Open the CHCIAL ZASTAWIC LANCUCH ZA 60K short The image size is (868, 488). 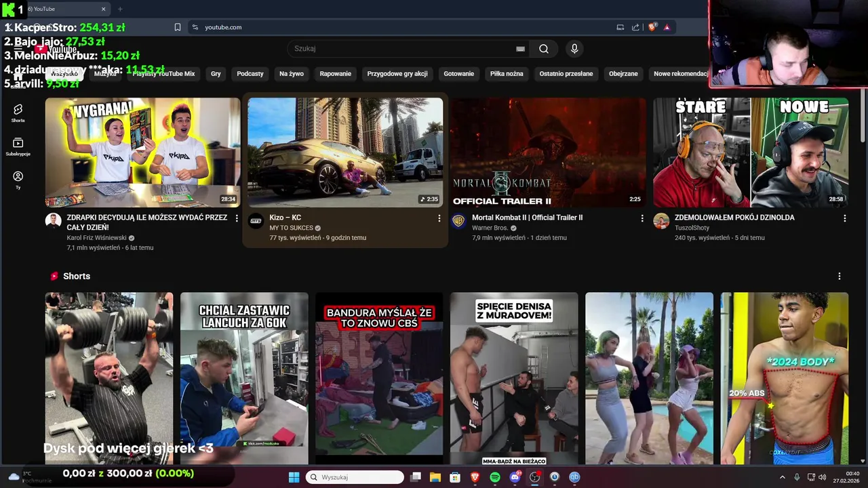[244, 378]
